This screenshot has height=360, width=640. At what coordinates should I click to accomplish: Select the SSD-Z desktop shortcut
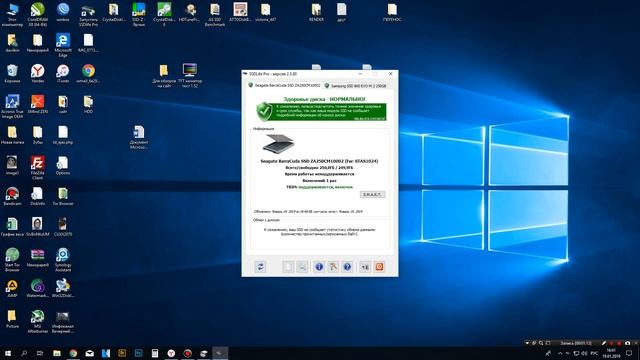coord(139,14)
